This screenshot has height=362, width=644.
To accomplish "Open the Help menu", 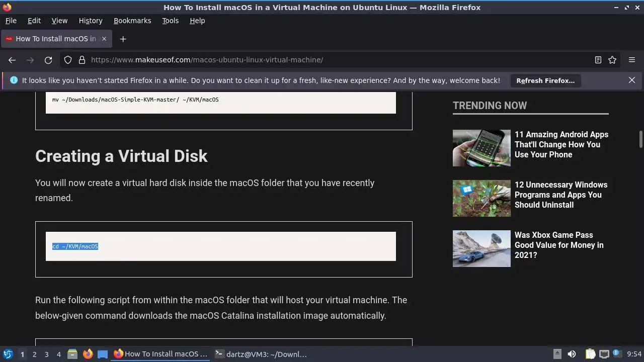I will pos(197,21).
